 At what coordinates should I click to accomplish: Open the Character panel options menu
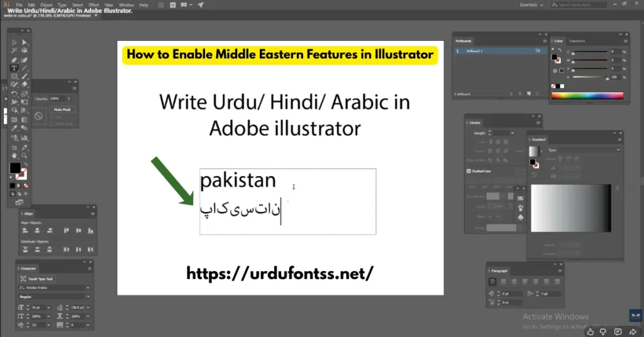click(x=89, y=268)
